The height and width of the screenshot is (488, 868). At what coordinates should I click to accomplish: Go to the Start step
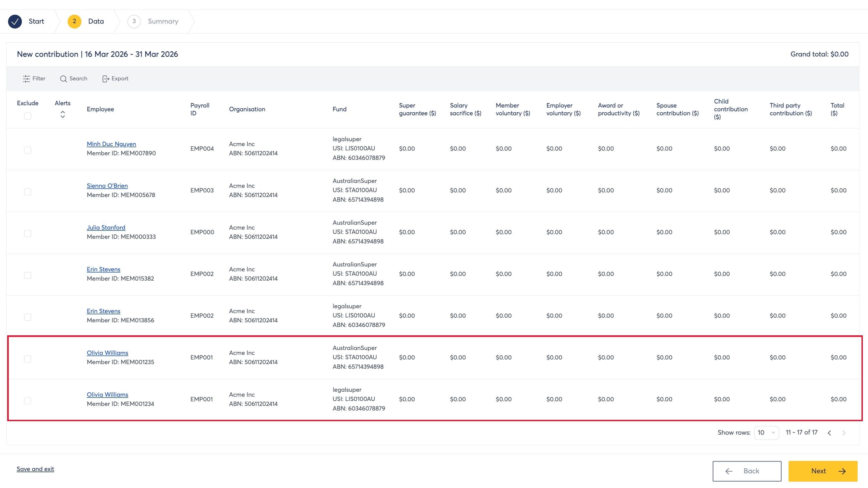(x=36, y=21)
